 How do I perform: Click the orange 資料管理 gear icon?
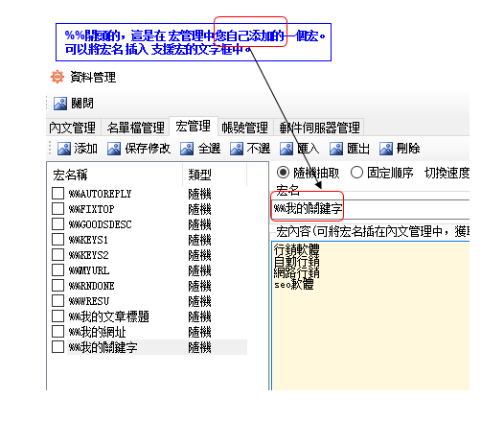pos(57,77)
